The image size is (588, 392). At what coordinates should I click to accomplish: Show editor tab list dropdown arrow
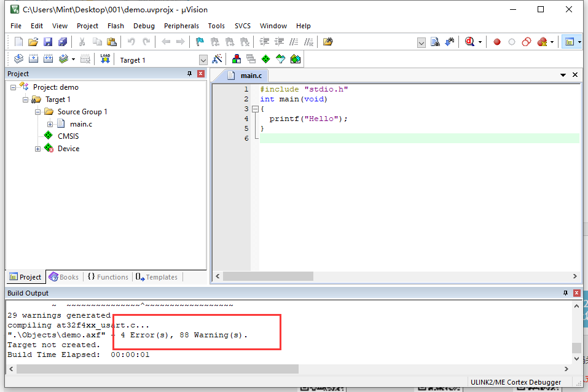(563, 75)
